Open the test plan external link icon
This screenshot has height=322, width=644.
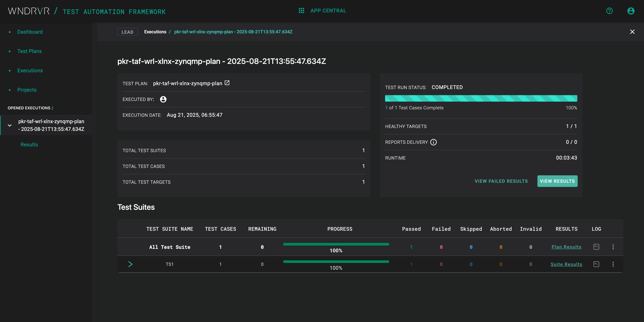227,83
